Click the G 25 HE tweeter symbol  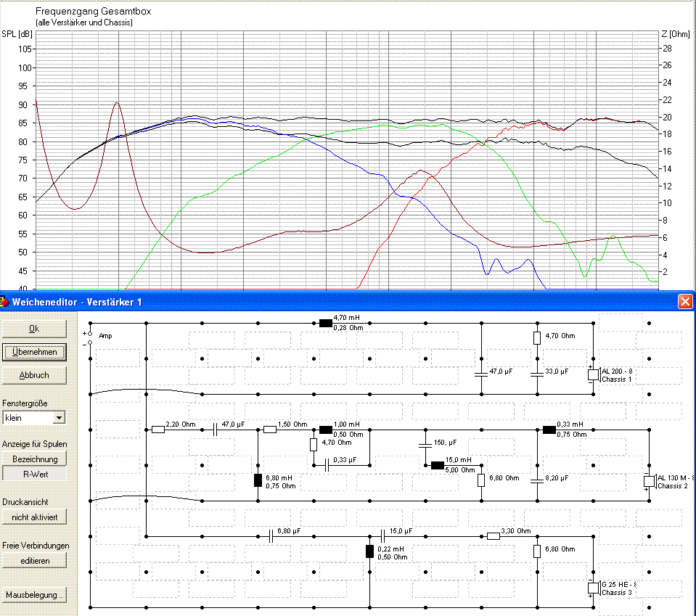coord(592,588)
